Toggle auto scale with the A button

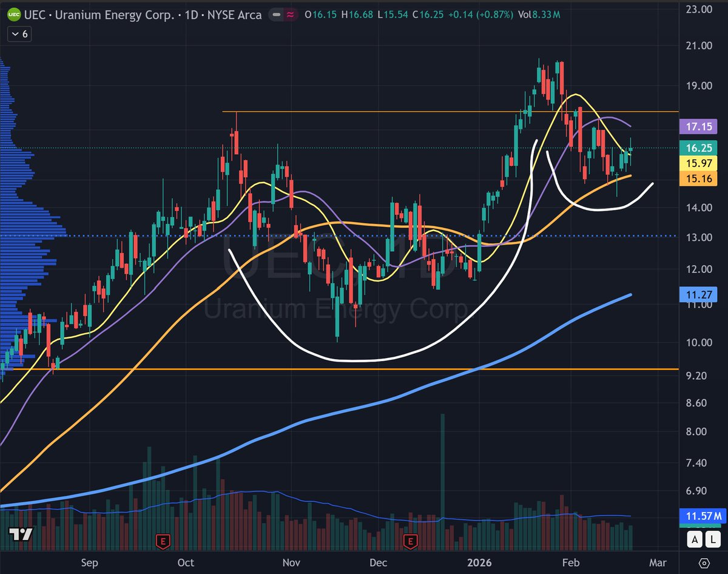coord(695,539)
